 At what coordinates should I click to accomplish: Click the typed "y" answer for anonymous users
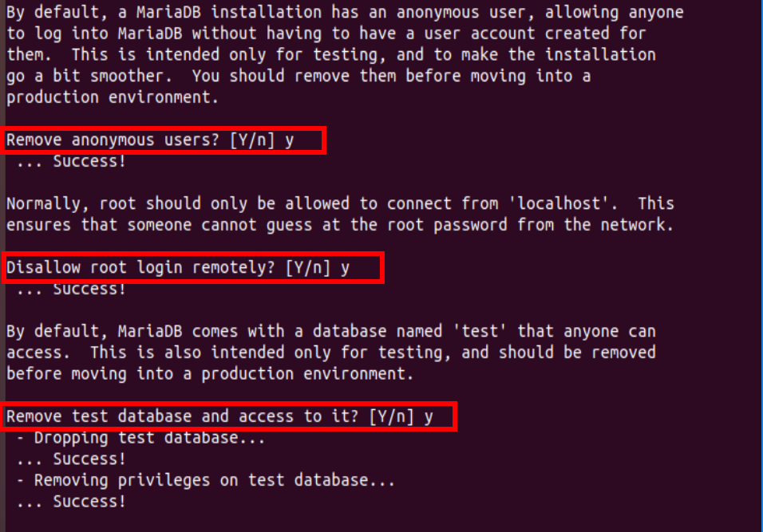pyautogui.click(x=290, y=140)
